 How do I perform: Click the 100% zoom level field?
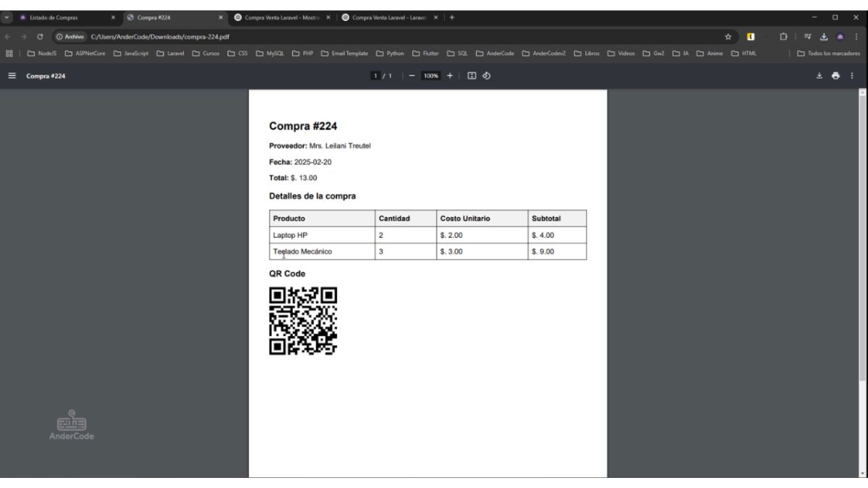431,76
